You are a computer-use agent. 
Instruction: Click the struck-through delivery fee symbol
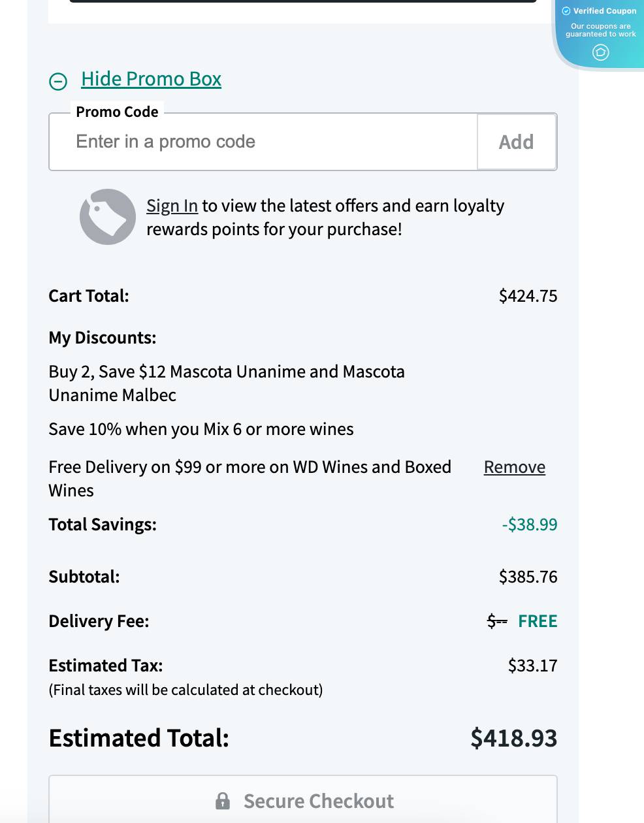(497, 621)
